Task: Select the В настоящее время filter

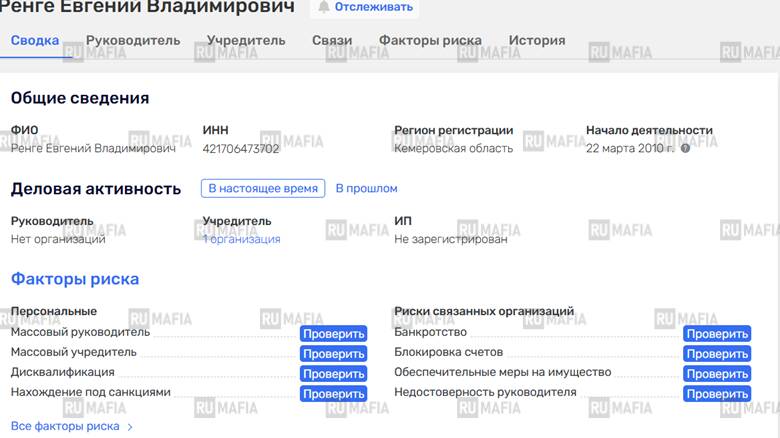Action: click(x=263, y=188)
